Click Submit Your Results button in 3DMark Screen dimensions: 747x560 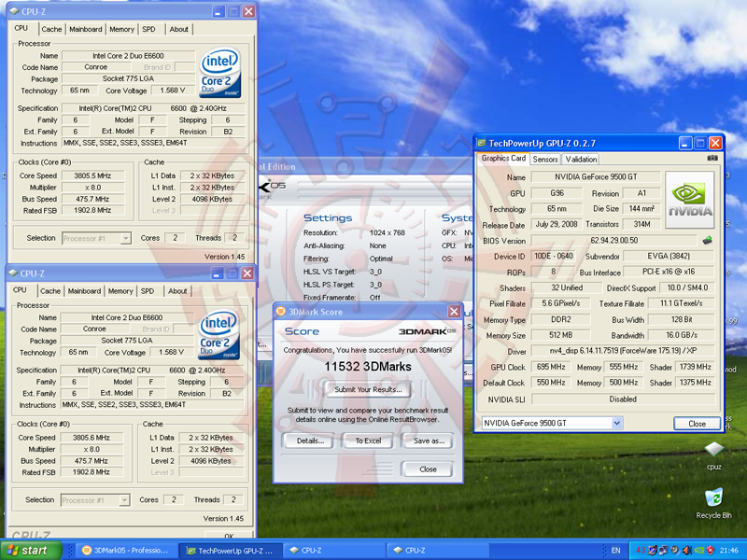[368, 389]
